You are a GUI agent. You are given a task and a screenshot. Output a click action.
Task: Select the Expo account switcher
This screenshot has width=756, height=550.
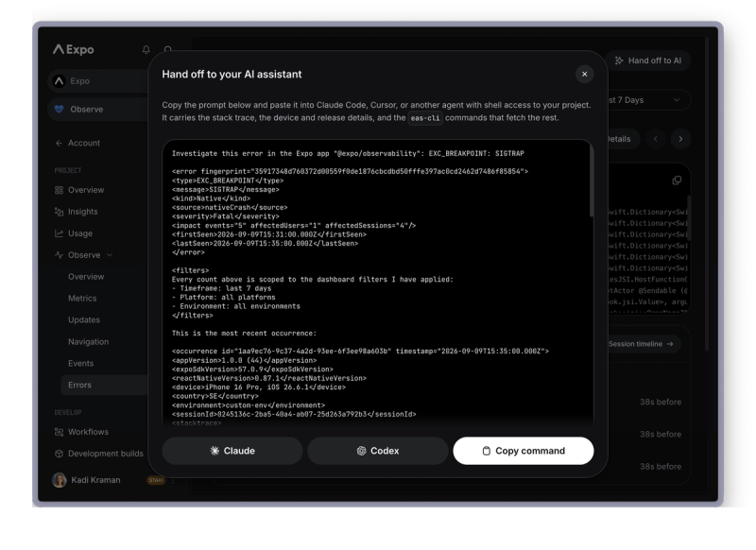(99, 81)
